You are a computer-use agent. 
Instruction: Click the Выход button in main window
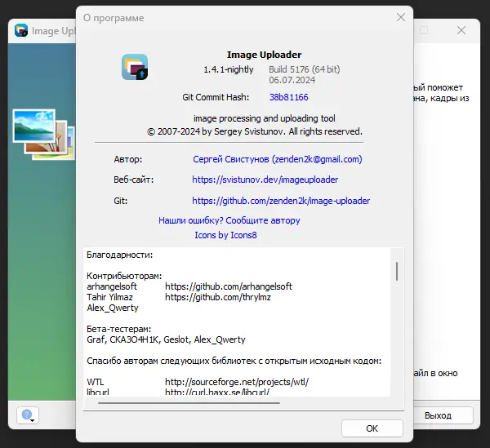[x=438, y=415]
